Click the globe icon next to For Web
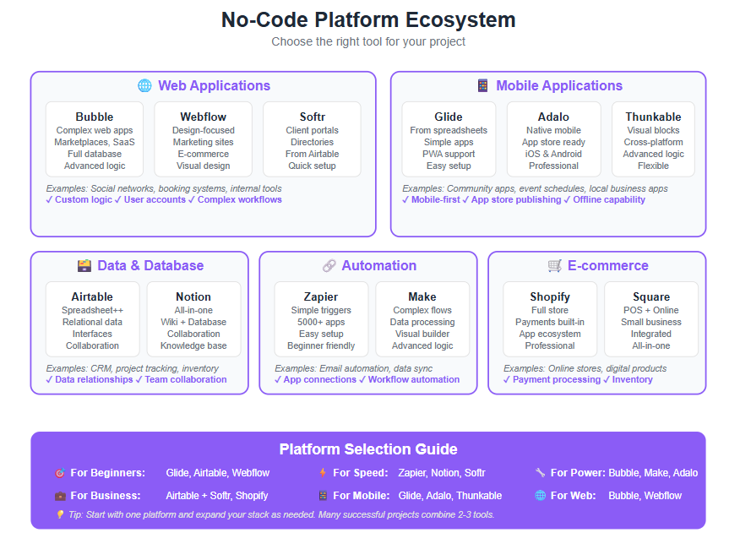 (541, 495)
